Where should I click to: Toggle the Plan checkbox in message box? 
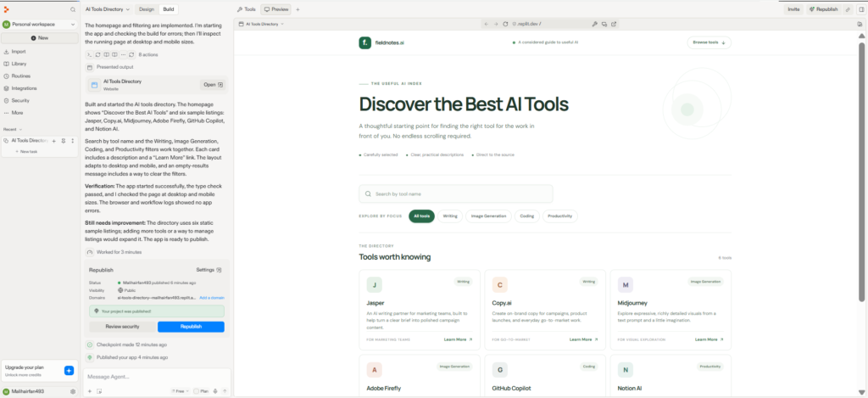tap(196, 391)
